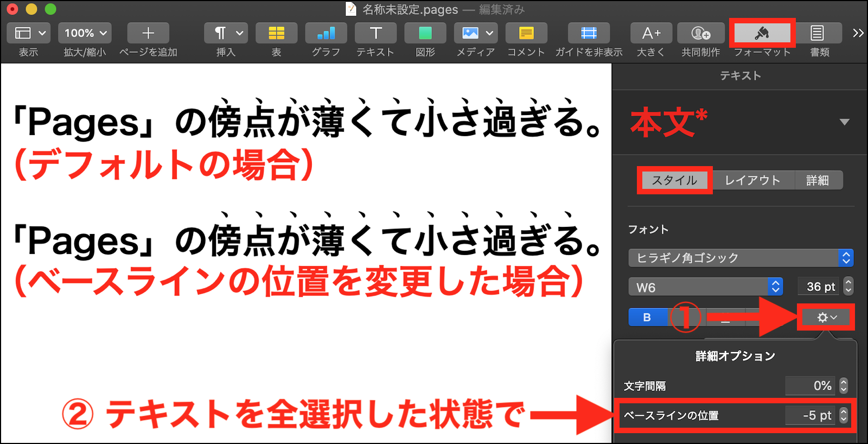Viewport: 868px width, 444px height.
Task: Add a page with the ページを追加 plus button
Action: 148,33
